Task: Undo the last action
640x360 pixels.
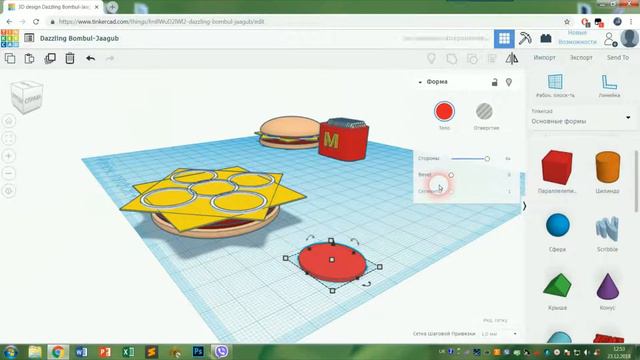Action: [91, 58]
